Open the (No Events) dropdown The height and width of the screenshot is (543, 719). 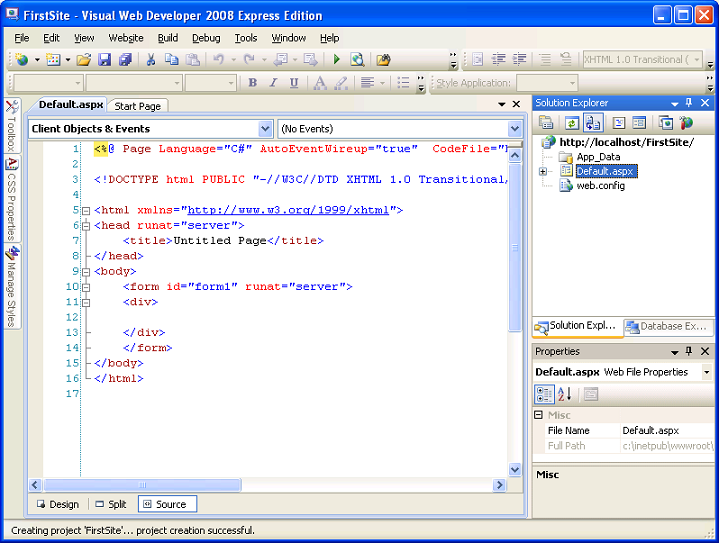(x=515, y=129)
